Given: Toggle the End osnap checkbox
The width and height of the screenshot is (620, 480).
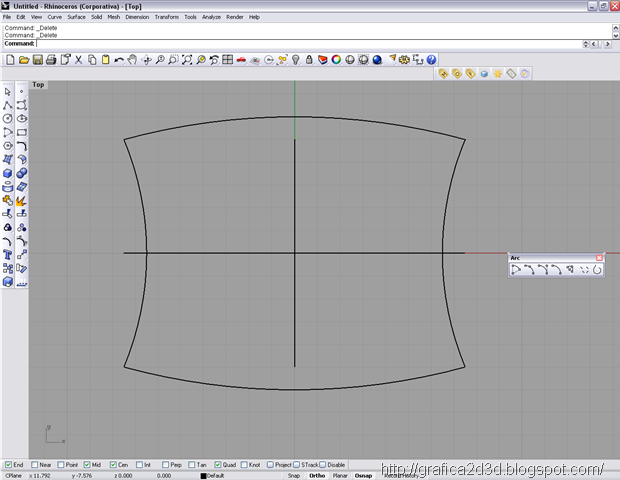Looking at the screenshot, I should point(8,465).
